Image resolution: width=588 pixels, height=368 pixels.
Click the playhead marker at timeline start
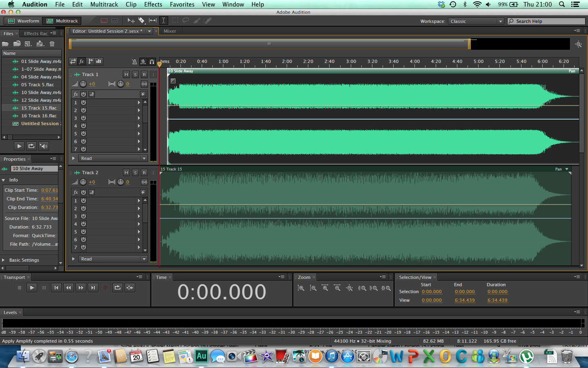click(159, 64)
